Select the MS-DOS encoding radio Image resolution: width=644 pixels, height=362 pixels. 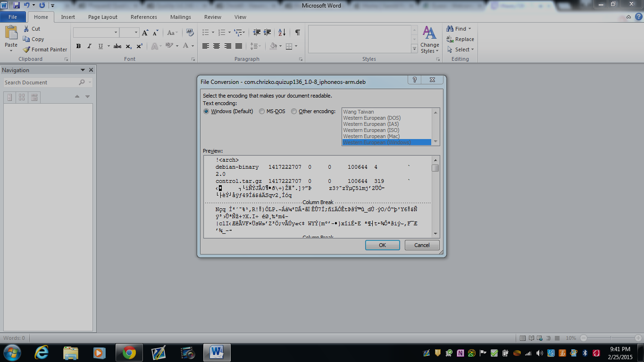tap(262, 111)
